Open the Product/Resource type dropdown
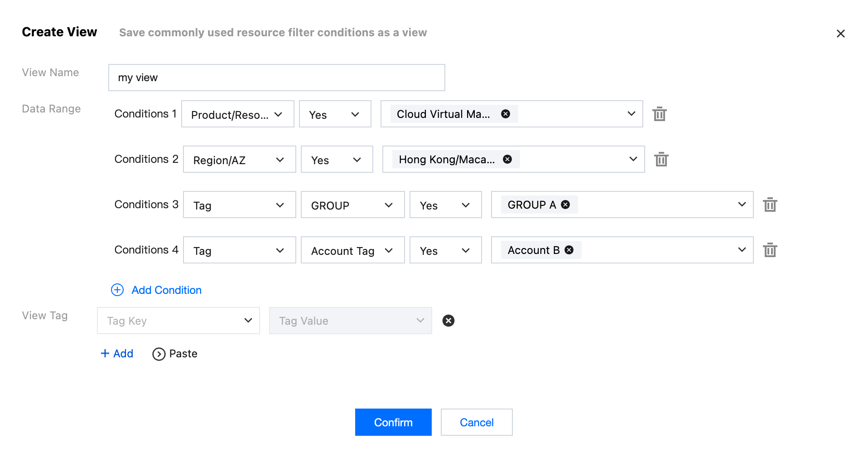Image resolution: width=868 pixels, height=458 pixels. 237,114
